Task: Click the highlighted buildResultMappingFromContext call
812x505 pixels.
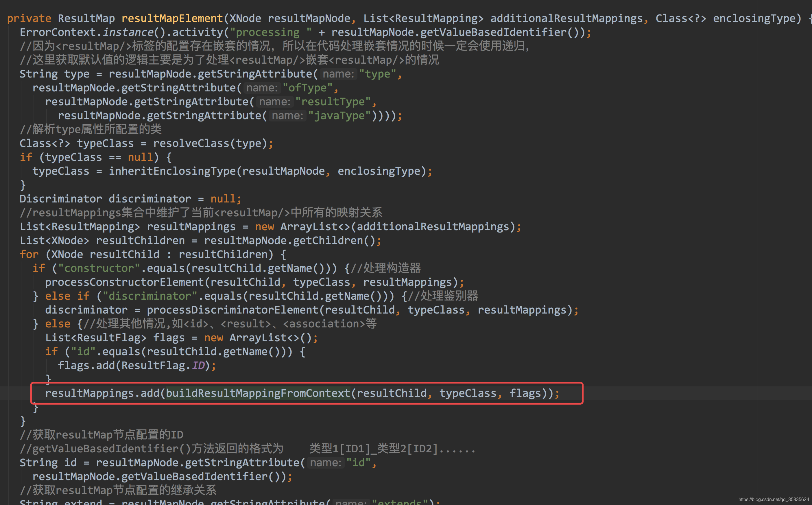Action: pyautogui.click(x=258, y=393)
